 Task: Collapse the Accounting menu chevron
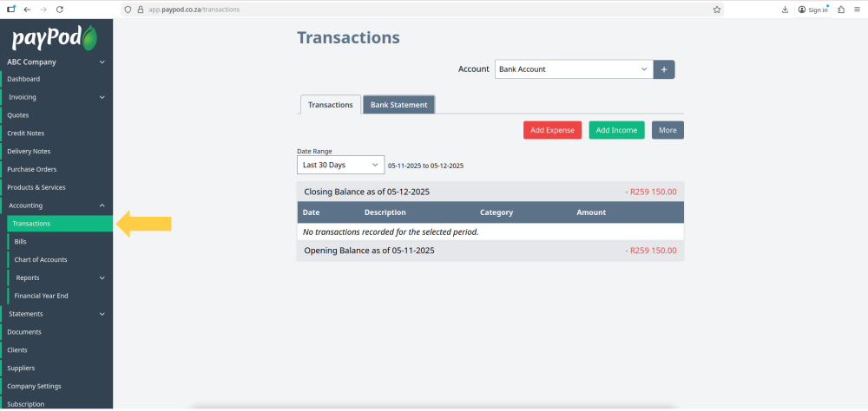pyautogui.click(x=102, y=205)
